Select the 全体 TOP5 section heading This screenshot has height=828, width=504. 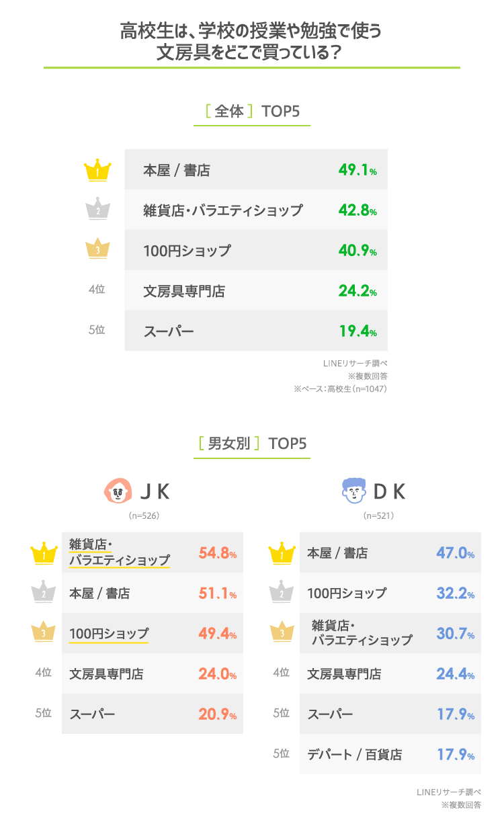251,112
